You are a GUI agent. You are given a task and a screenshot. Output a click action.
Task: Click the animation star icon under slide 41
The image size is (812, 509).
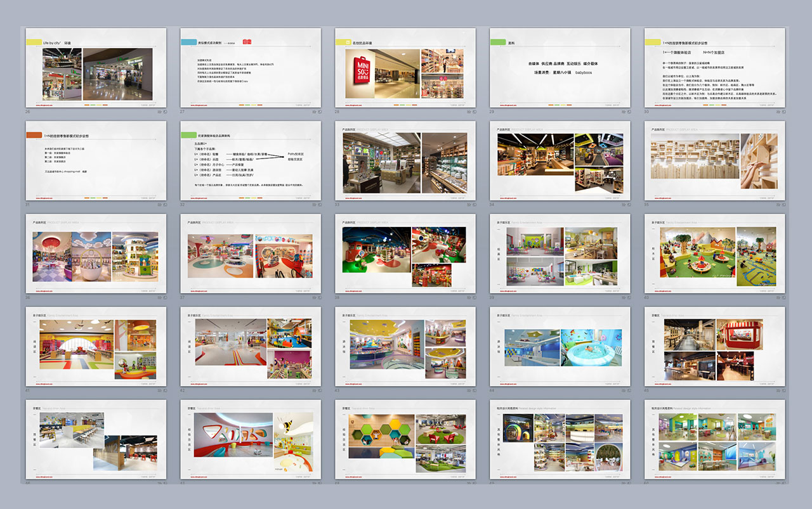point(159,390)
